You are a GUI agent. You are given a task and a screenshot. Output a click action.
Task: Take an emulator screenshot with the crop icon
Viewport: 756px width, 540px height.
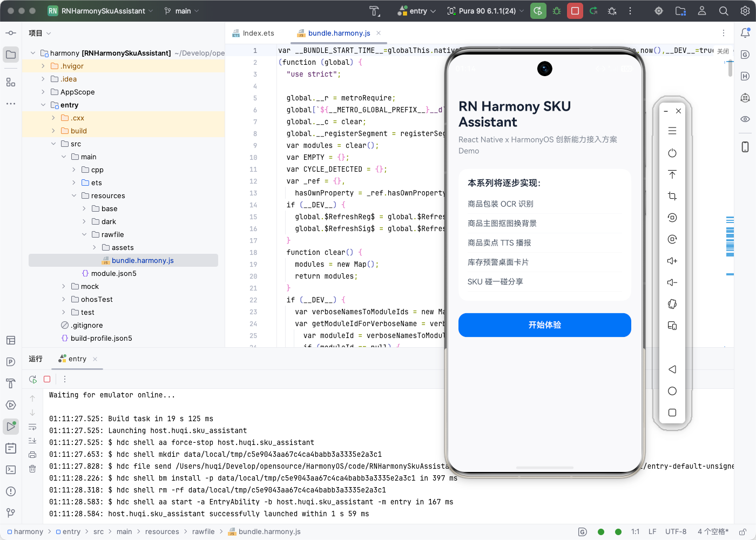pos(672,196)
